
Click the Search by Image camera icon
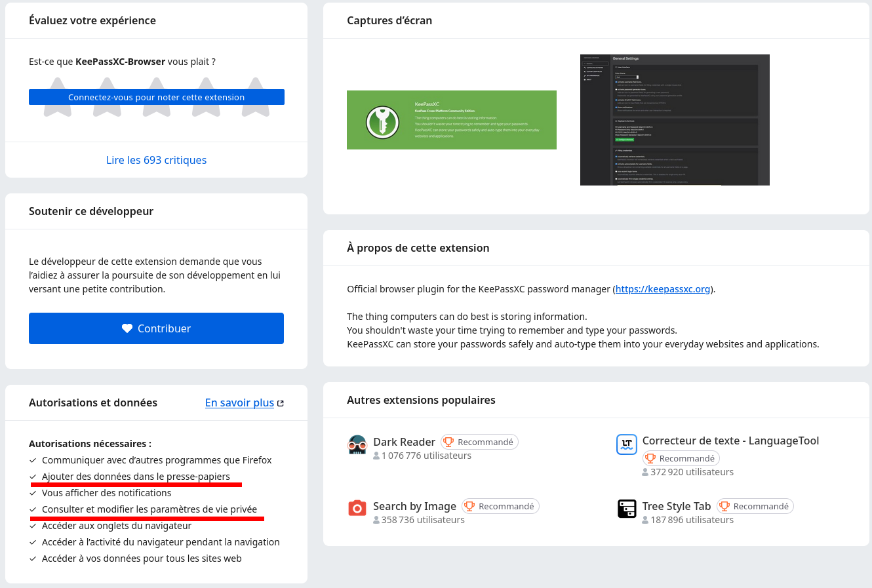tap(357, 508)
